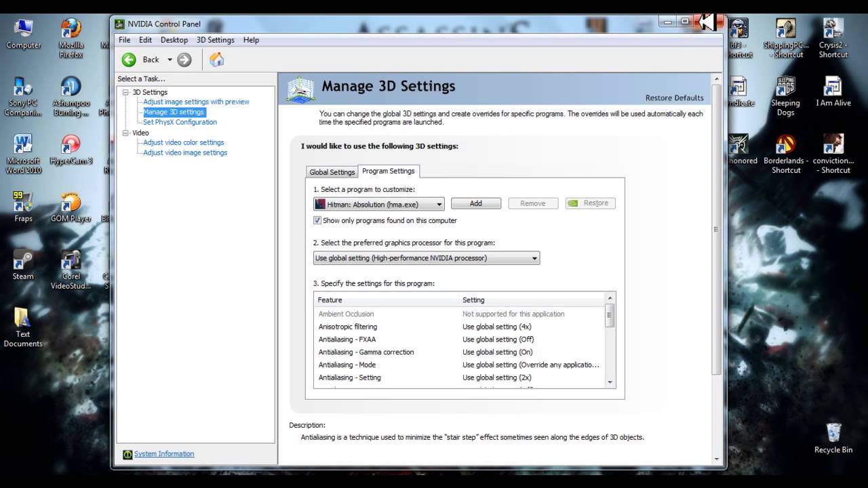This screenshot has width=868, height=488.
Task: Select the Program Settings tab
Action: [x=389, y=171]
